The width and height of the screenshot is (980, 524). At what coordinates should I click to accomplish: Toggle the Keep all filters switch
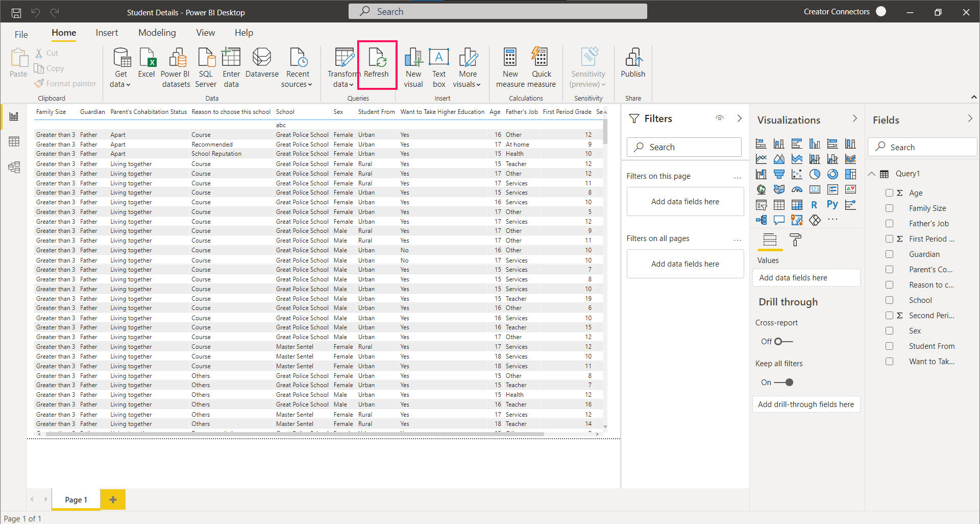pyautogui.click(x=783, y=383)
